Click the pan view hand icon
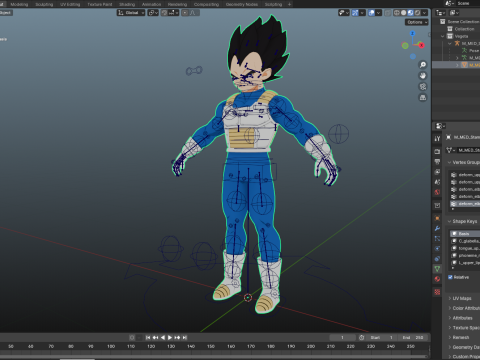This screenshot has width=480, height=360. click(423, 76)
